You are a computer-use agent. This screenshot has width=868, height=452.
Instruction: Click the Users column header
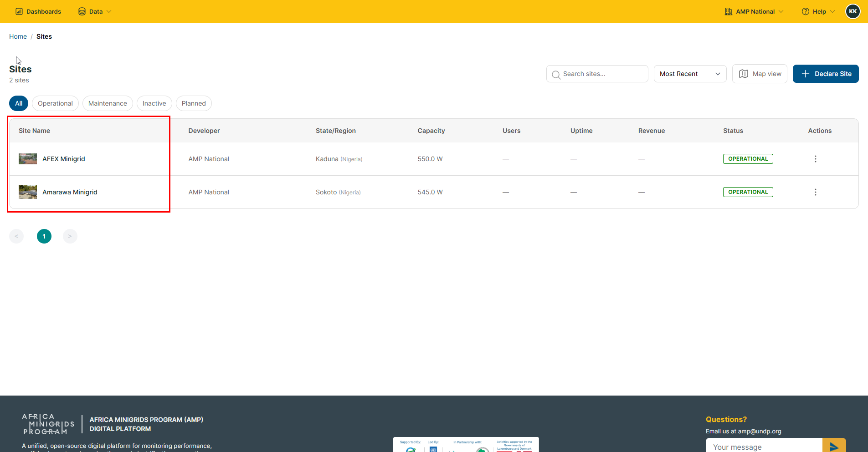[x=511, y=131]
